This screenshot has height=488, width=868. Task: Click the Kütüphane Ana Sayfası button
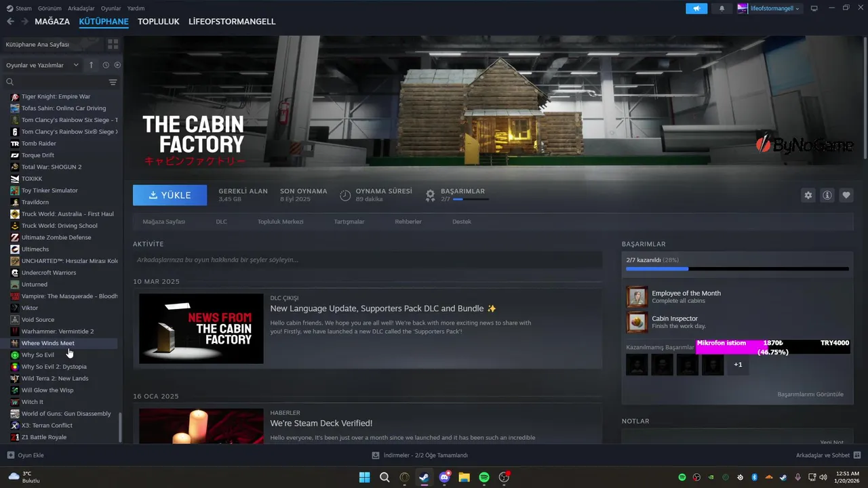(x=52, y=44)
